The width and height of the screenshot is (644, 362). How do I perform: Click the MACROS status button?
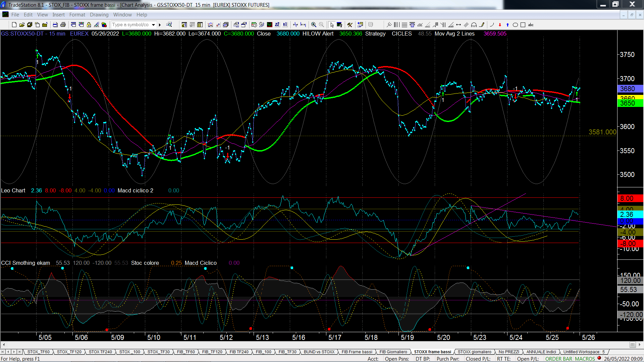585,359
